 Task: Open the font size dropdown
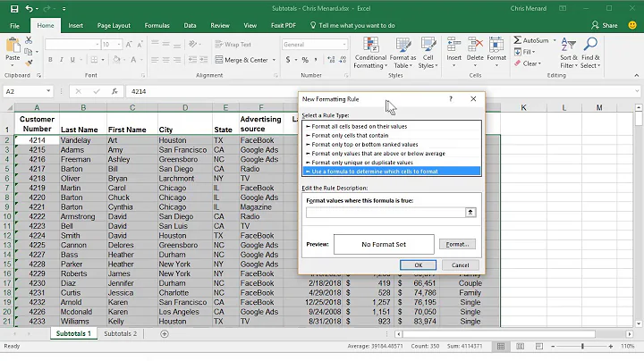(x=119, y=45)
